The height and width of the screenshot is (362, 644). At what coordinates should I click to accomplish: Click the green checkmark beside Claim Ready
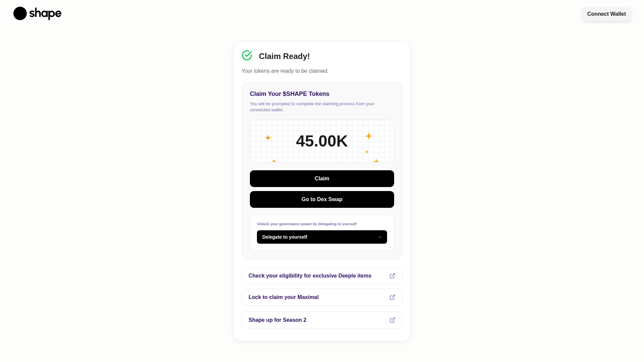pos(247,55)
